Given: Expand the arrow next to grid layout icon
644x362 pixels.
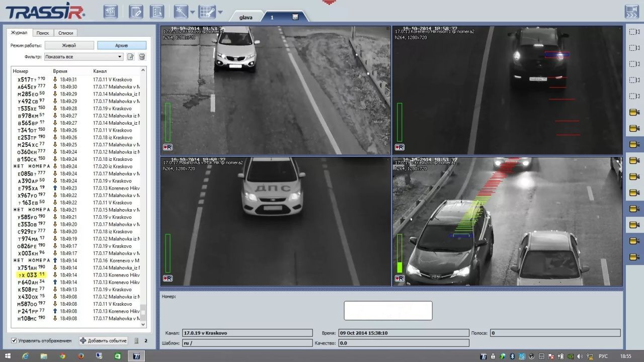Looking at the screenshot, I should tap(220, 13).
